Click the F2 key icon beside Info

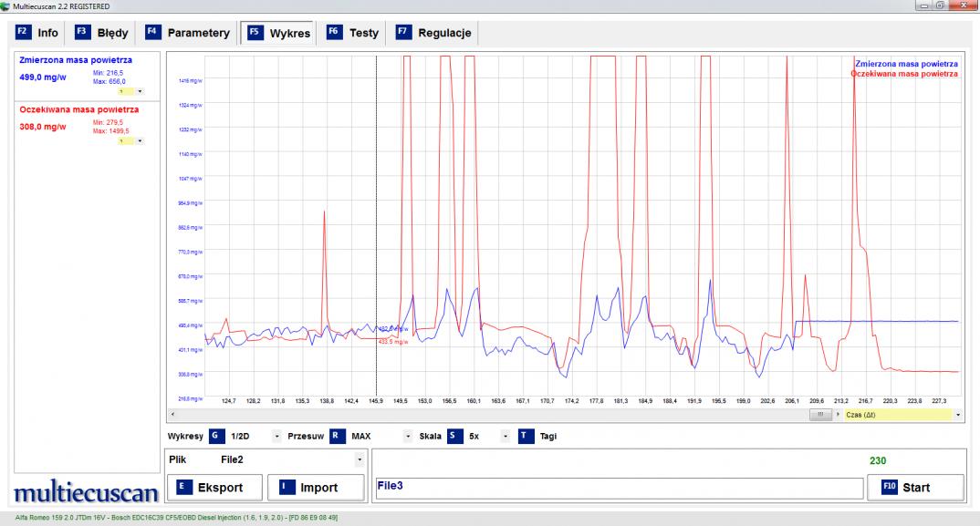pos(23,33)
